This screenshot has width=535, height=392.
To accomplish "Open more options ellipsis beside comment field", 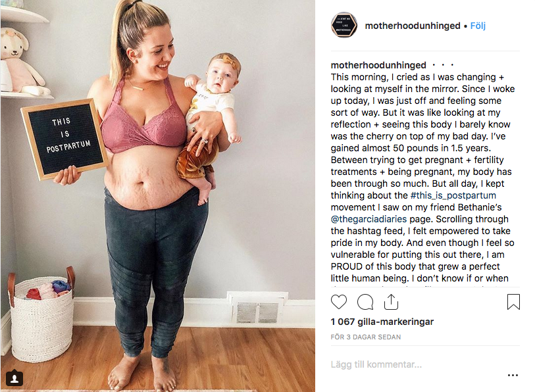I will point(513,375).
